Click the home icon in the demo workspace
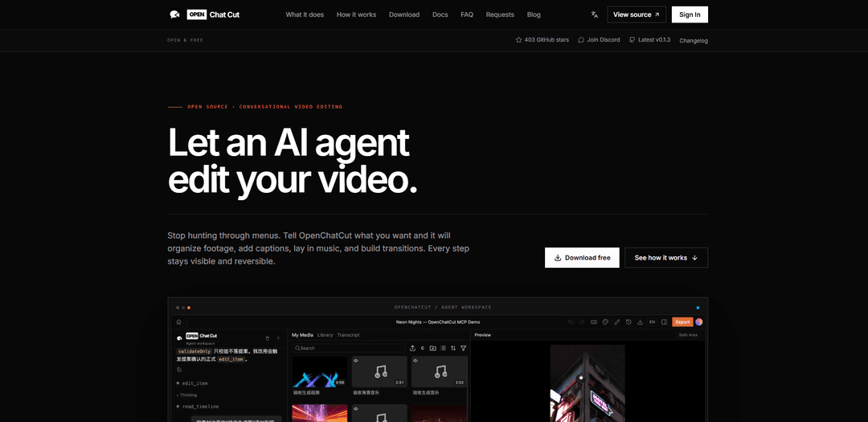 (178, 322)
